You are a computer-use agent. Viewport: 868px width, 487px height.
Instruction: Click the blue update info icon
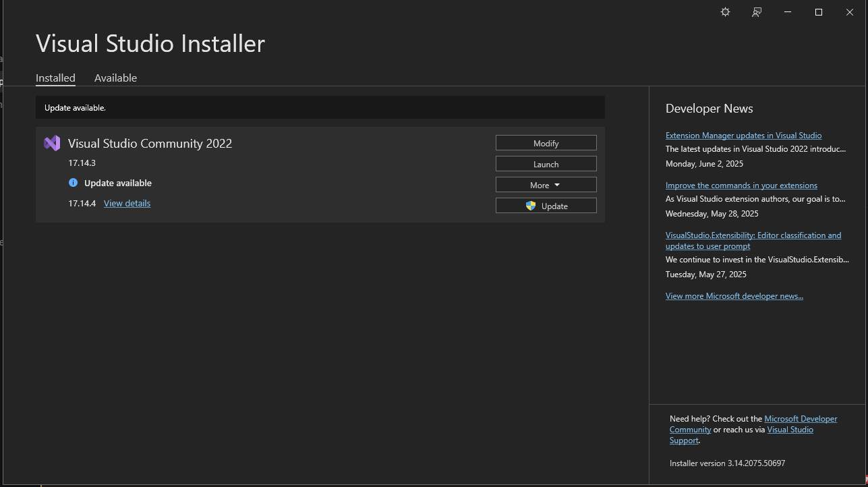click(x=73, y=183)
